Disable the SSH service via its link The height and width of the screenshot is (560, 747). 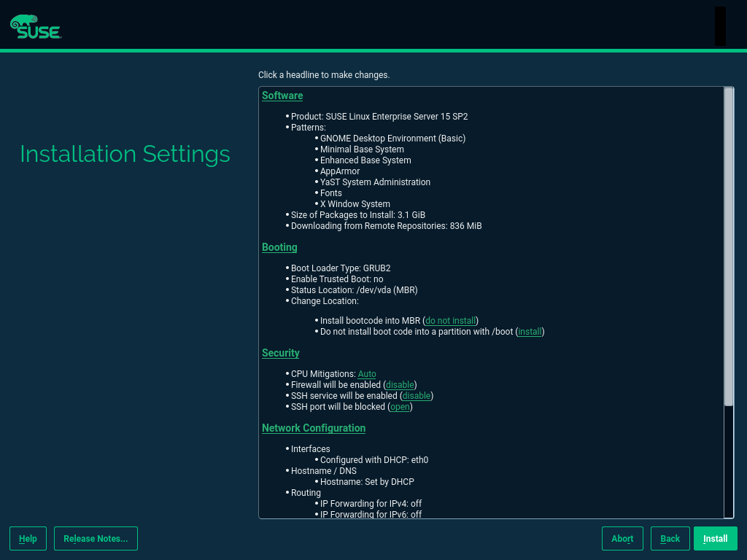click(417, 396)
